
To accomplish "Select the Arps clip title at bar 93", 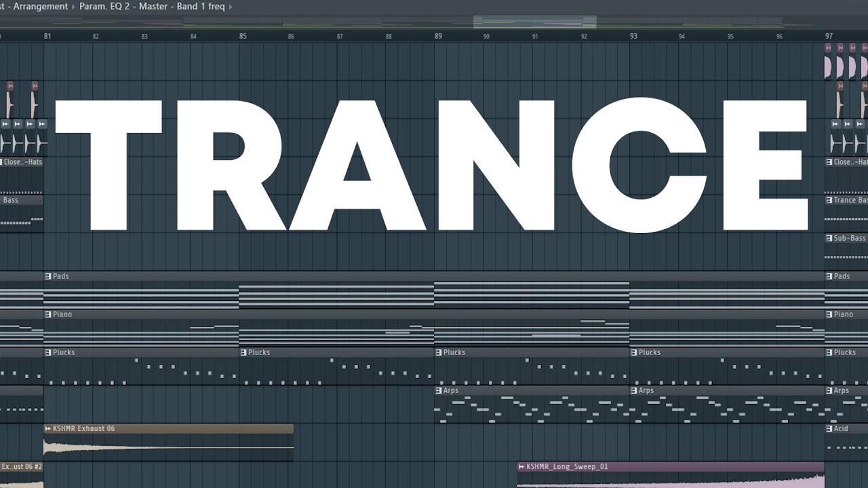I will tap(646, 390).
